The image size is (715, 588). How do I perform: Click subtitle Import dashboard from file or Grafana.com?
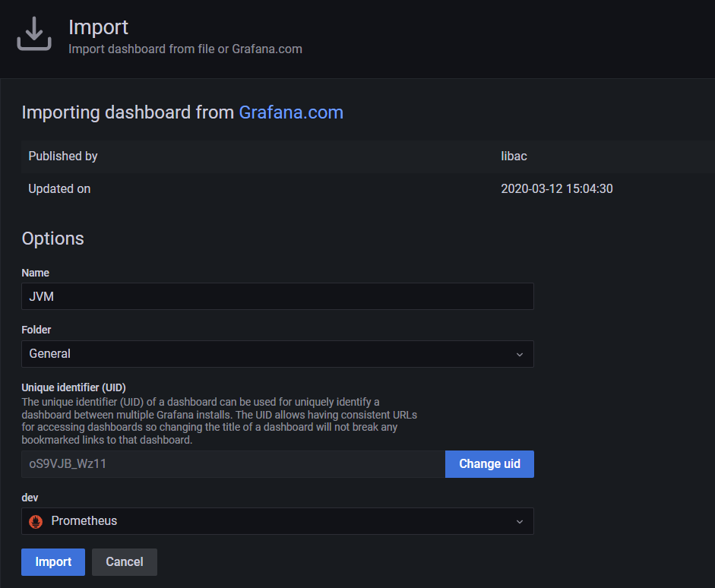point(185,49)
